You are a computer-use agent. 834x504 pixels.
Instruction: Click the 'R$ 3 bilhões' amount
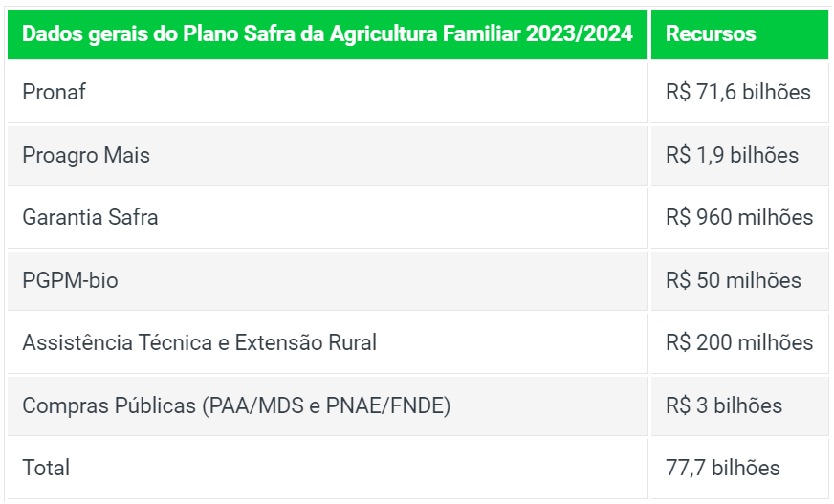click(x=724, y=405)
